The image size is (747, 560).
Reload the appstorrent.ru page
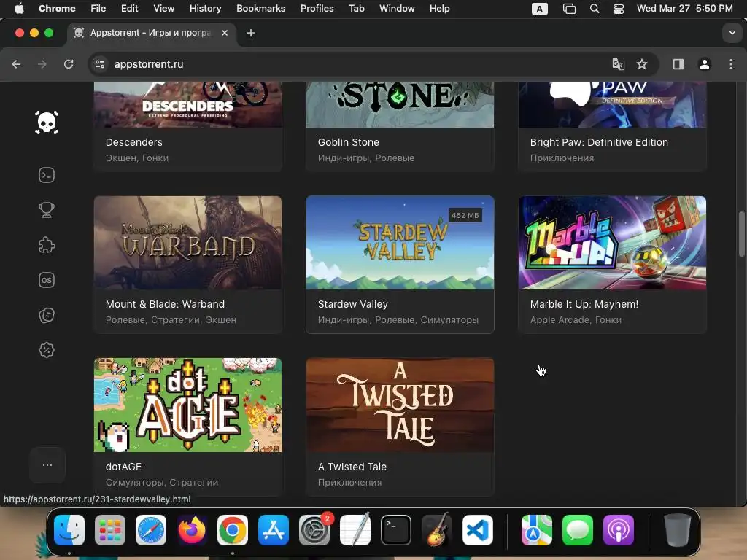click(x=69, y=64)
